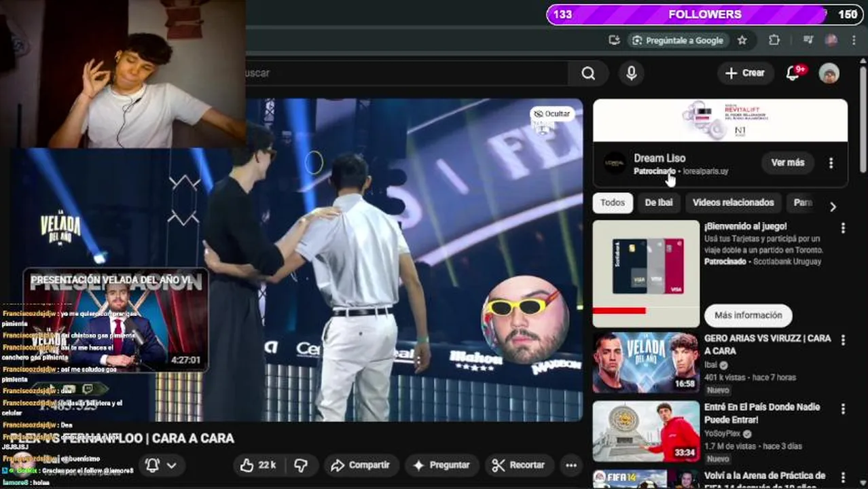
Task: Open the YouTube account avatar menu
Action: pos(829,73)
